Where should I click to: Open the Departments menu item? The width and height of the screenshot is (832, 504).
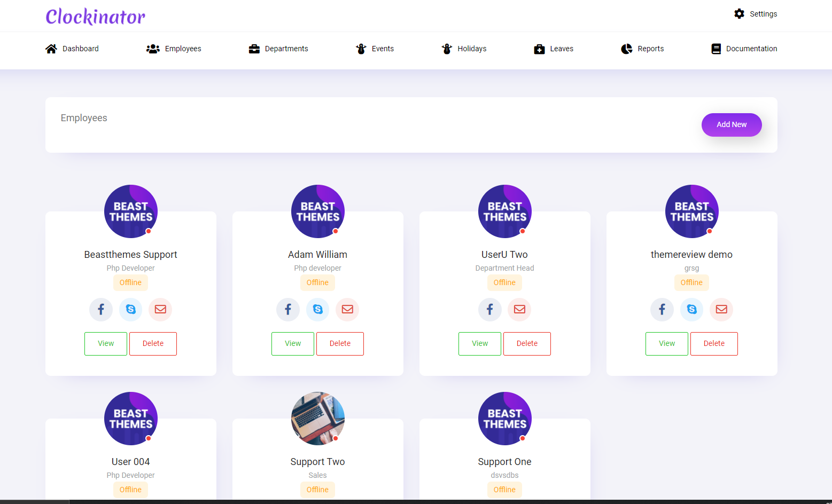278,49
